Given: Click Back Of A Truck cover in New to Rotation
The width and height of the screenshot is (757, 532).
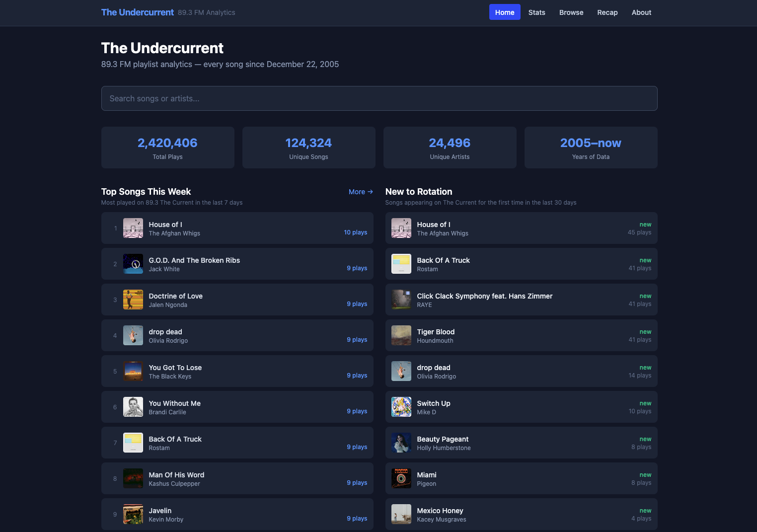Looking at the screenshot, I should [x=401, y=264].
